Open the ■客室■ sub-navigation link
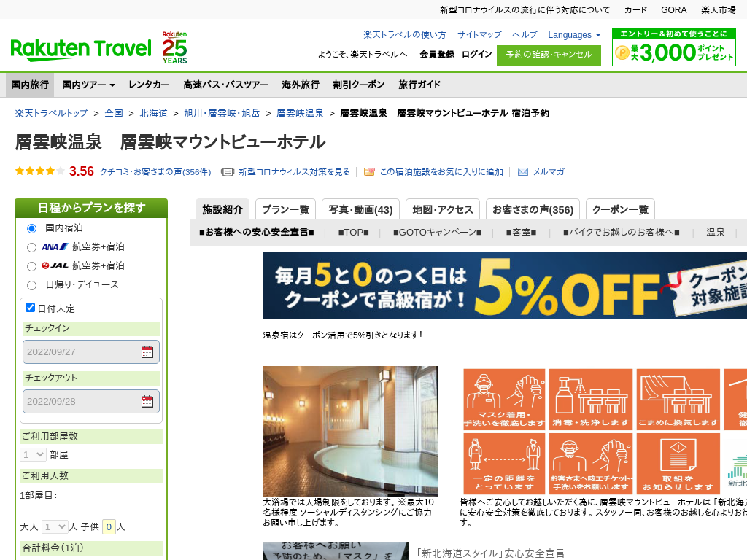The width and height of the screenshot is (747, 560). point(521,233)
